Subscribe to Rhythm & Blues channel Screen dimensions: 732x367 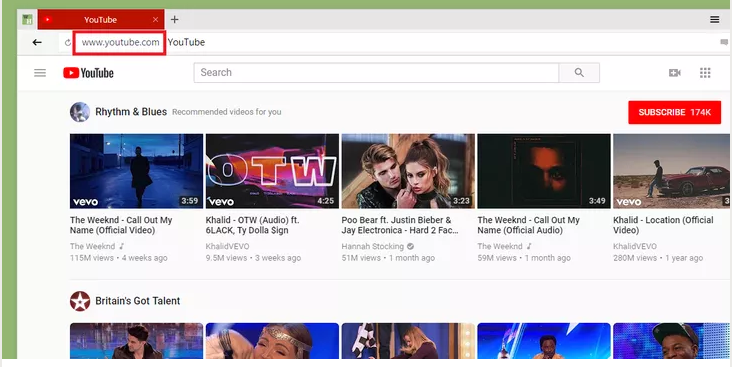click(675, 113)
